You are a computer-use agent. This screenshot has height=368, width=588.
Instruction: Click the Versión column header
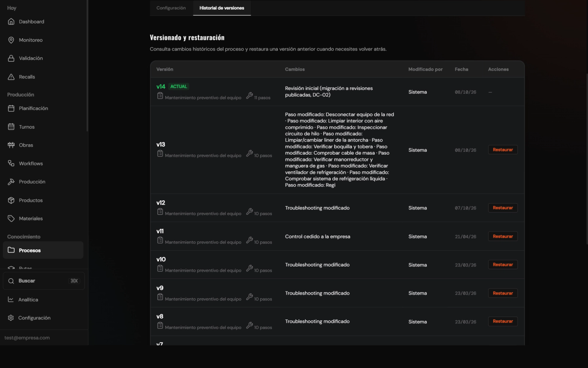click(x=165, y=70)
